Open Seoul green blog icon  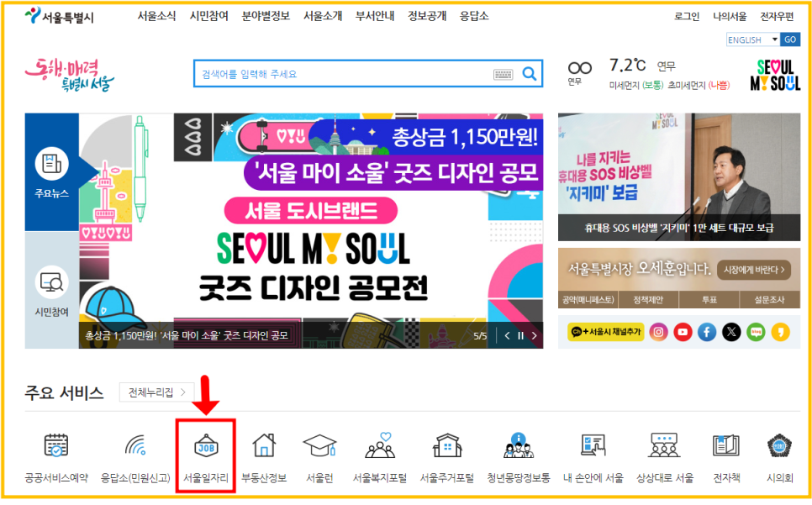(x=756, y=332)
